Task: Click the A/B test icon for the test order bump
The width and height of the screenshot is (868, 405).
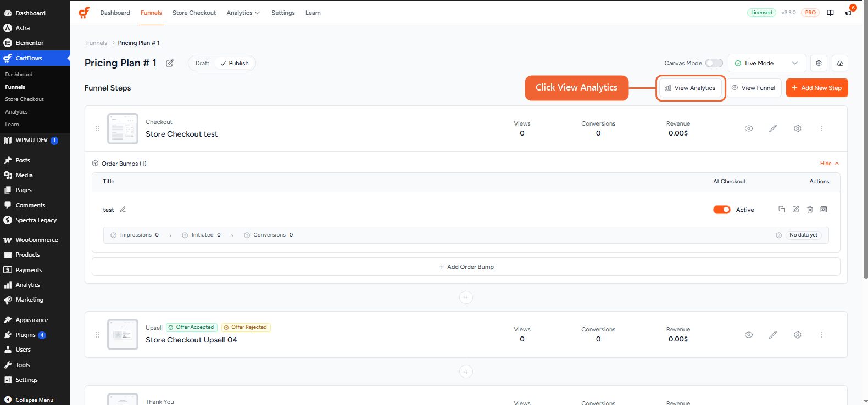Action: [x=824, y=209]
